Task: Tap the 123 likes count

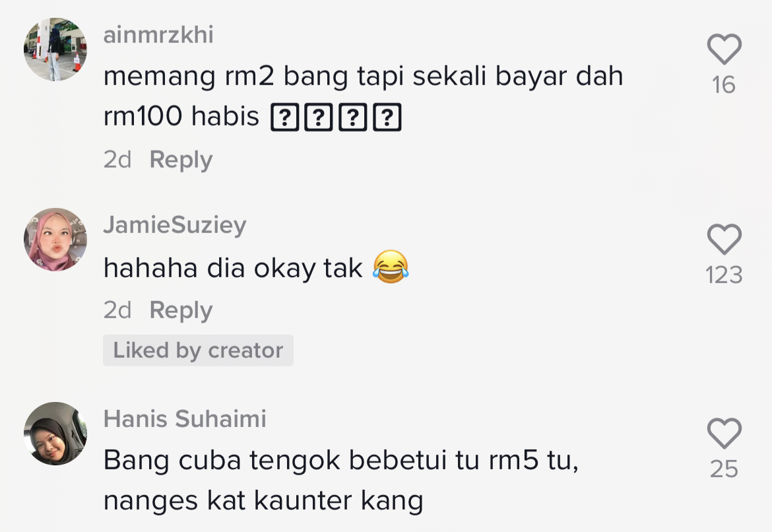Action: coord(724,275)
